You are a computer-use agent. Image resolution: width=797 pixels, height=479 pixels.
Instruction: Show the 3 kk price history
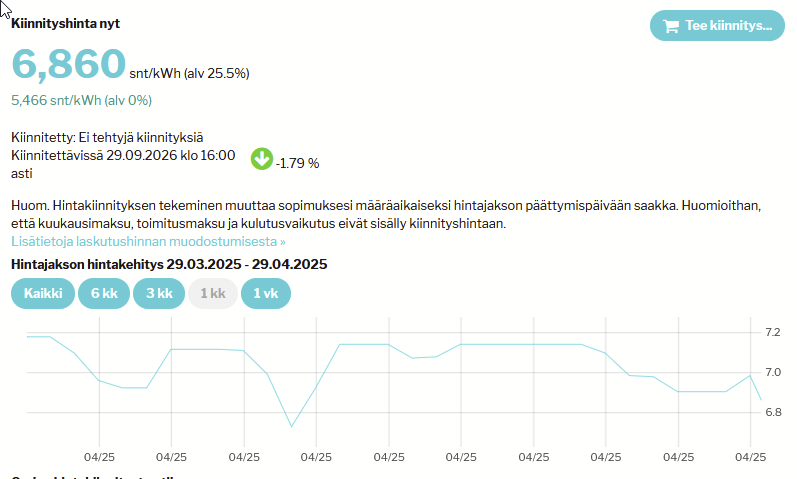(158, 294)
